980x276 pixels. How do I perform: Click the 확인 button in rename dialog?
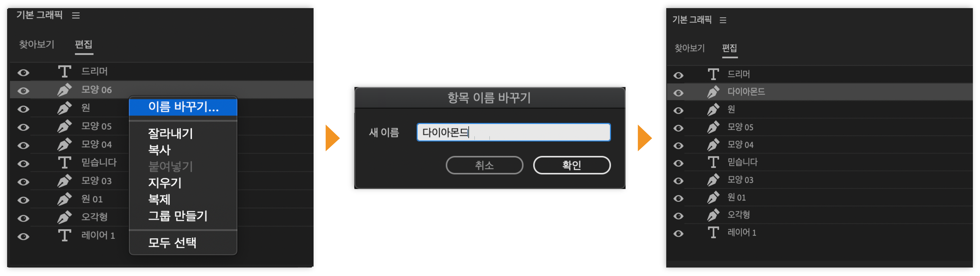pos(571,165)
